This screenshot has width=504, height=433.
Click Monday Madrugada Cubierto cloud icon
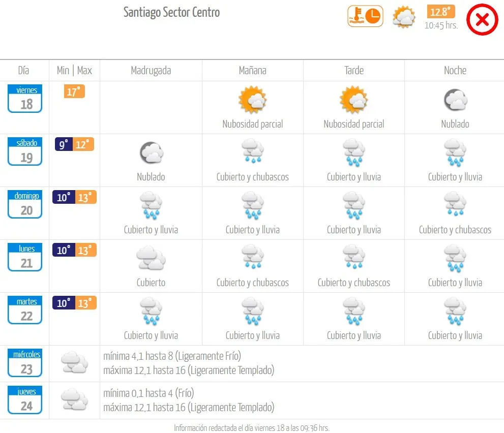point(151,258)
